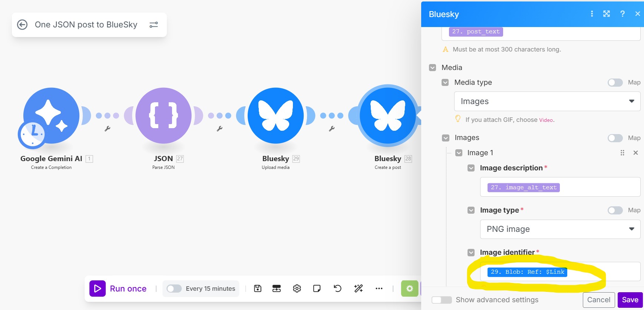Open the clock schedule on Gemini module
Viewport: 644px width, 310px height.
(32, 134)
